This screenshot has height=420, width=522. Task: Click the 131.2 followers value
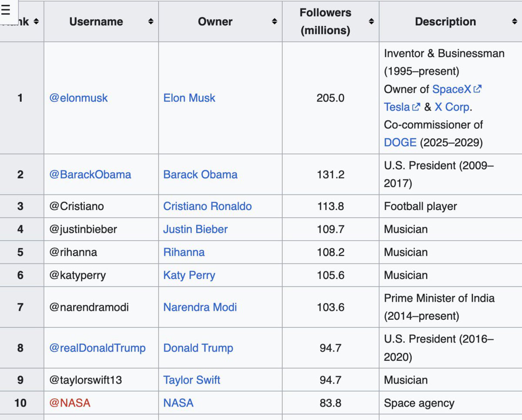[x=330, y=174]
